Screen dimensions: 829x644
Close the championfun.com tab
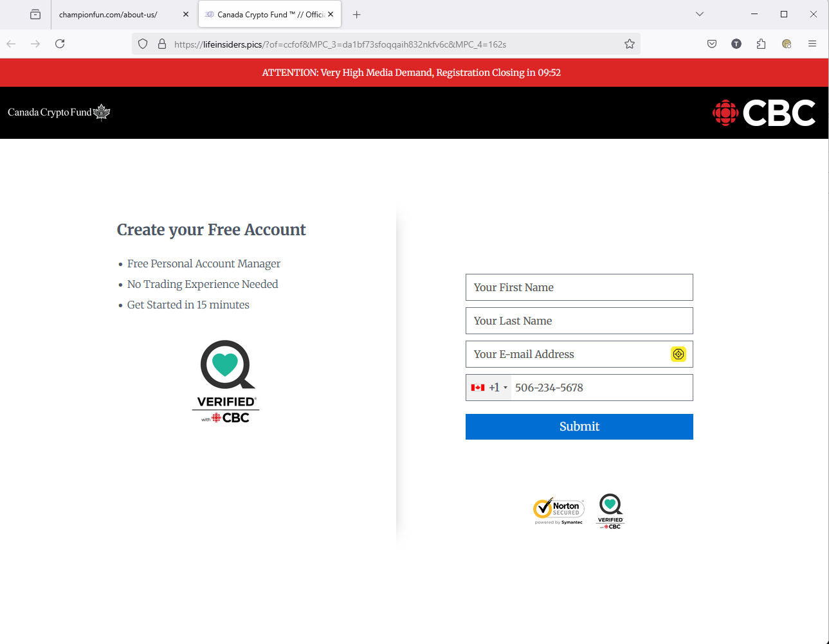pos(186,14)
